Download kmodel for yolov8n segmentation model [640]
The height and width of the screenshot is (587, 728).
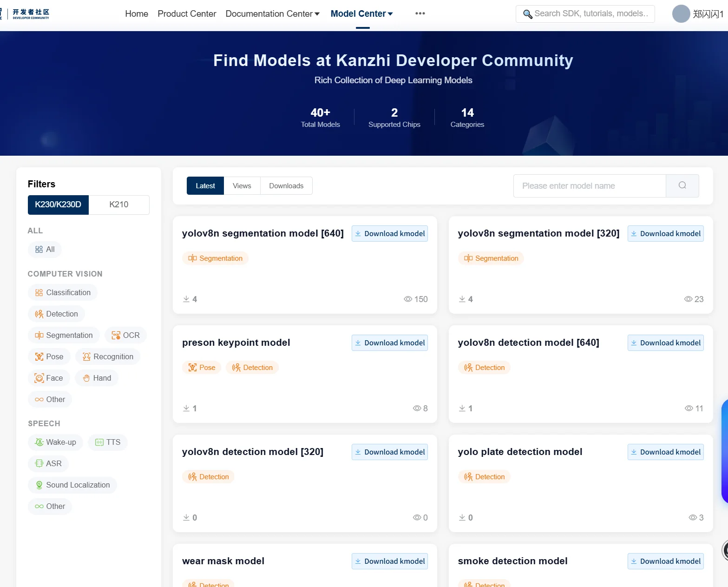pyautogui.click(x=390, y=234)
